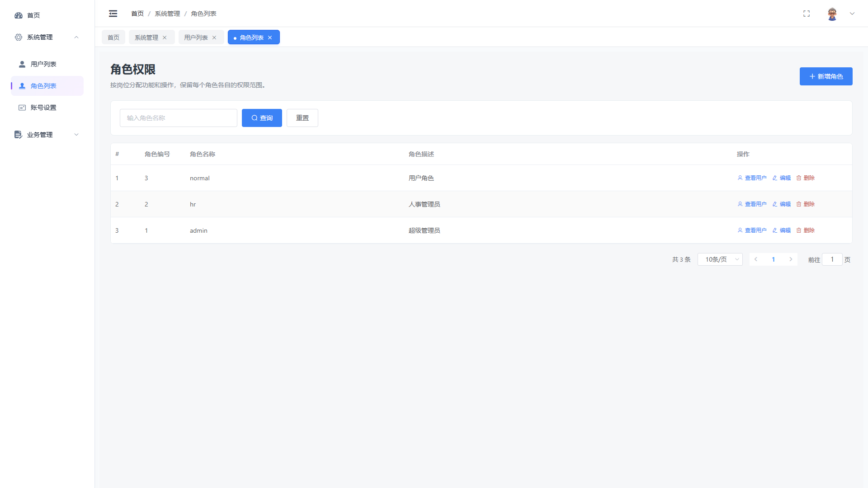The height and width of the screenshot is (488, 868).
Task: Go to next page arrow
Action: click(x=791, y=259)
